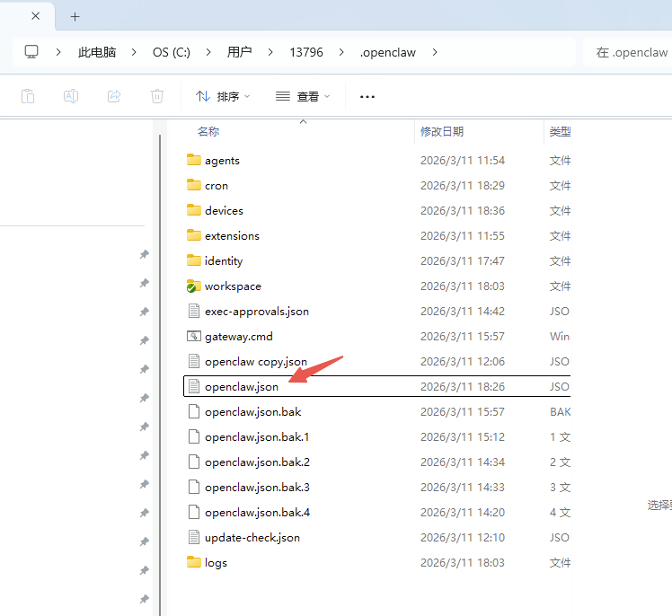Select the agents folder icon
Image resolution: width=672 pixels, height=616 pixels.
point(194,160)
